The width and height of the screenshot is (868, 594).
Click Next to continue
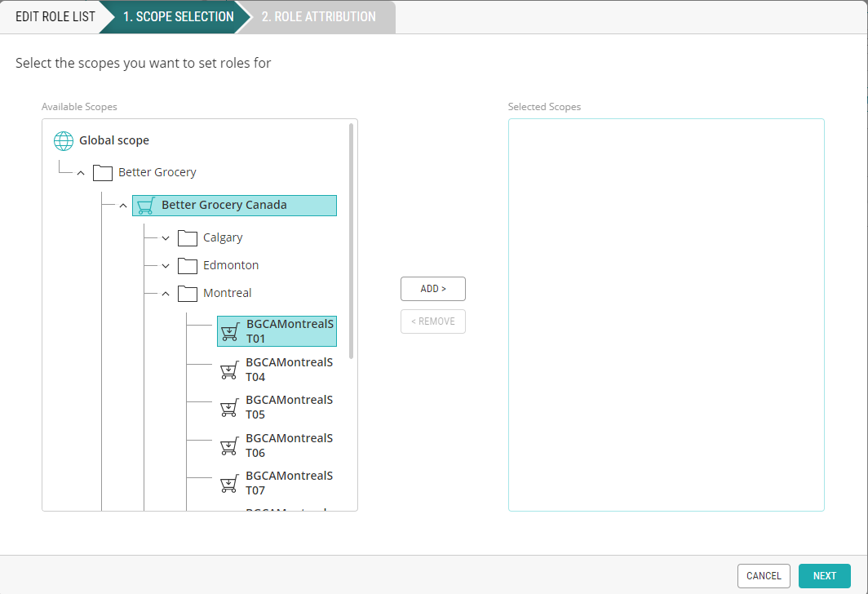tap(824, 575)
